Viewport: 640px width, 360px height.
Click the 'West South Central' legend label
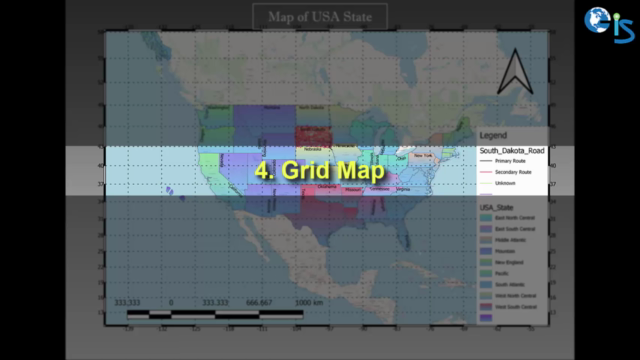tap(516, 307)
